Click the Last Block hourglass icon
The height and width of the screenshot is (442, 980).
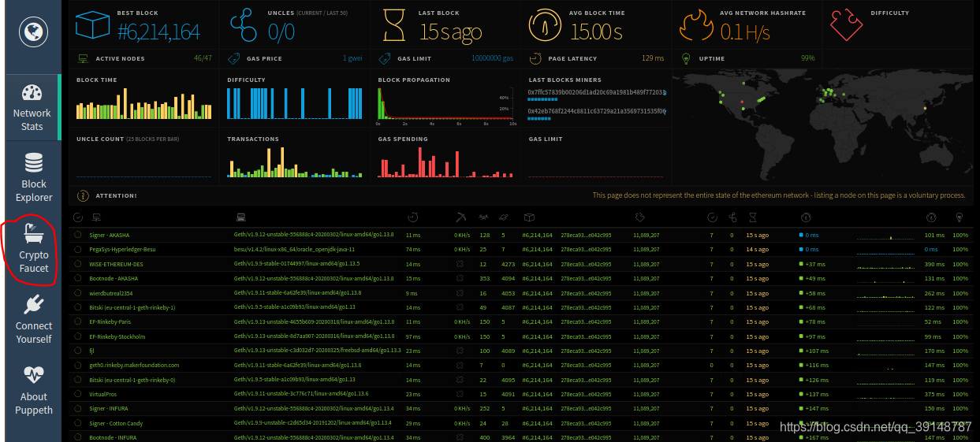point(394,25)
